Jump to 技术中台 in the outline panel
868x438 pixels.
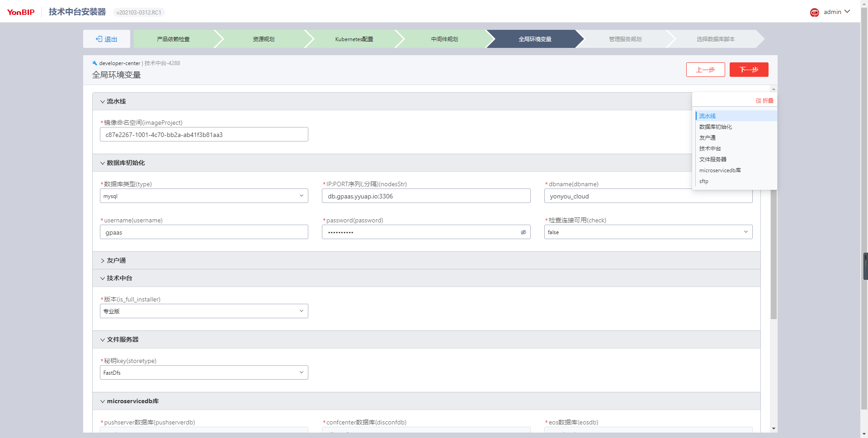click(x=710, y=149)
